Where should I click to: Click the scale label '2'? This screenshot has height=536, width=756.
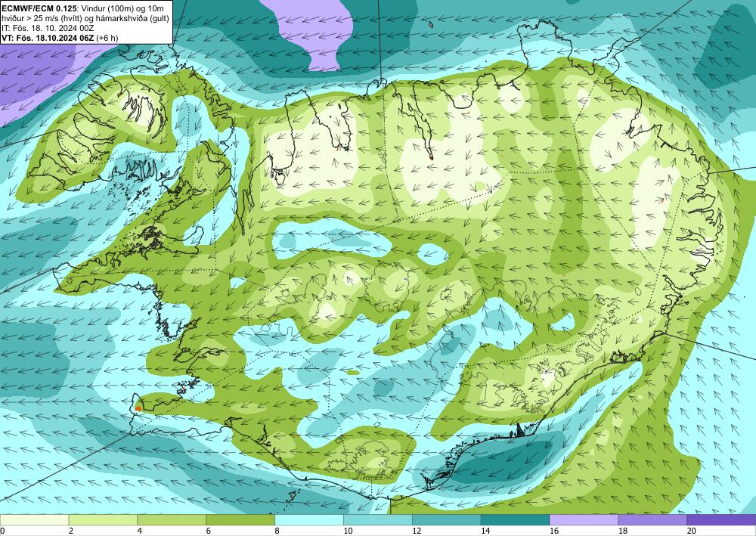[71, 531]
